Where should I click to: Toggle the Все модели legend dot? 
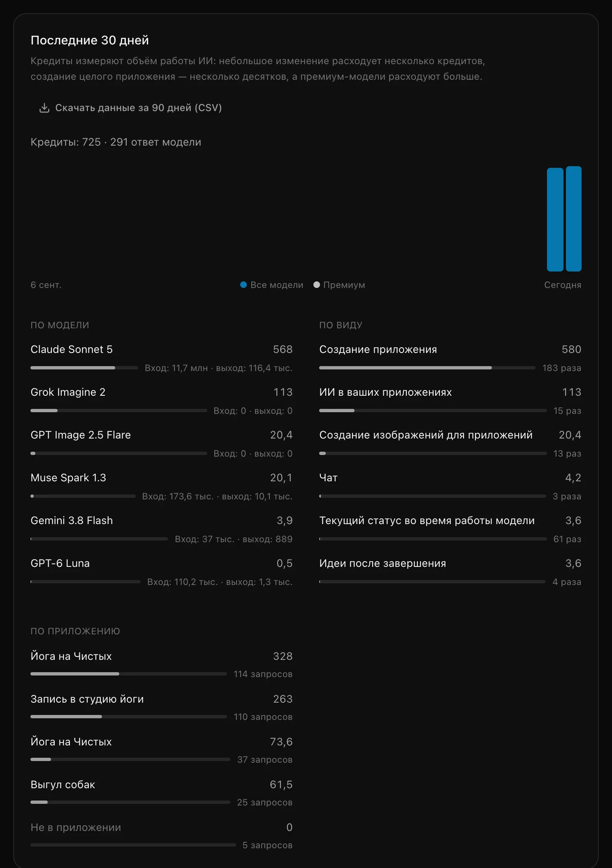[243, 285]
